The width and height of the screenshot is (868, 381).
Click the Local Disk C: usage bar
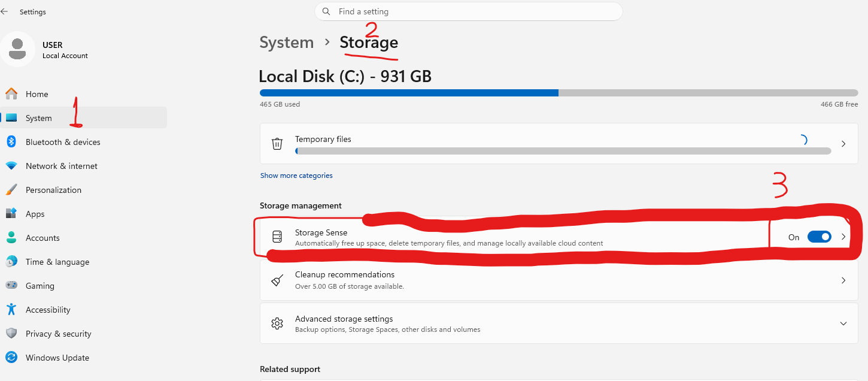pos(559,93)
